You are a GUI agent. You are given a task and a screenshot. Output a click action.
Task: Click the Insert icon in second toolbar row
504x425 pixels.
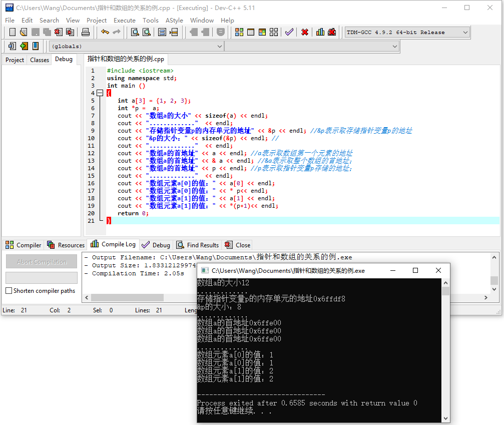(12, 46)
